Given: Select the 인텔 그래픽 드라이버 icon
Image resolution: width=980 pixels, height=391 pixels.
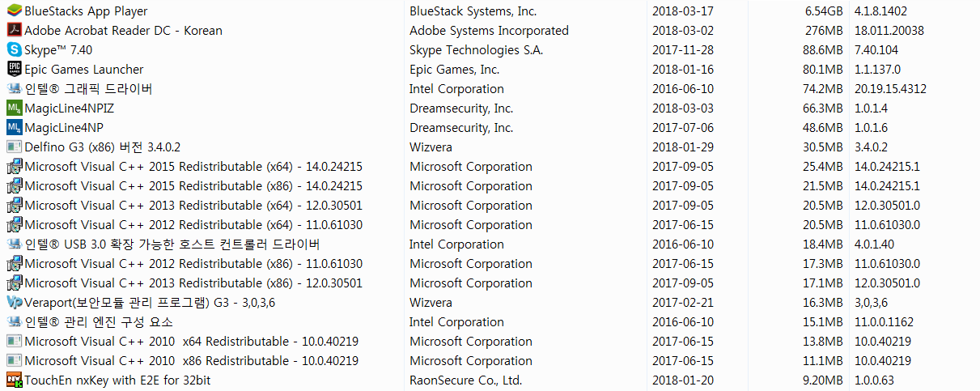Looking at the screenshot, I should [14, 89].
